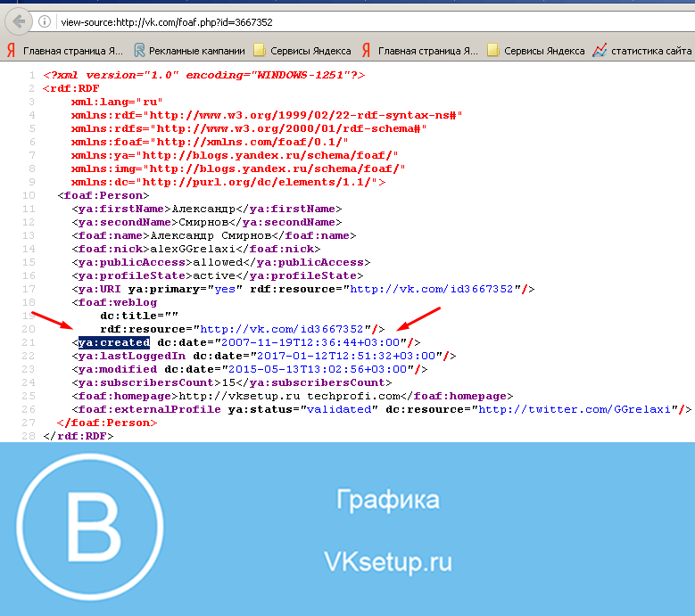Open Рекламные кампании bookmark

point(190,51)
